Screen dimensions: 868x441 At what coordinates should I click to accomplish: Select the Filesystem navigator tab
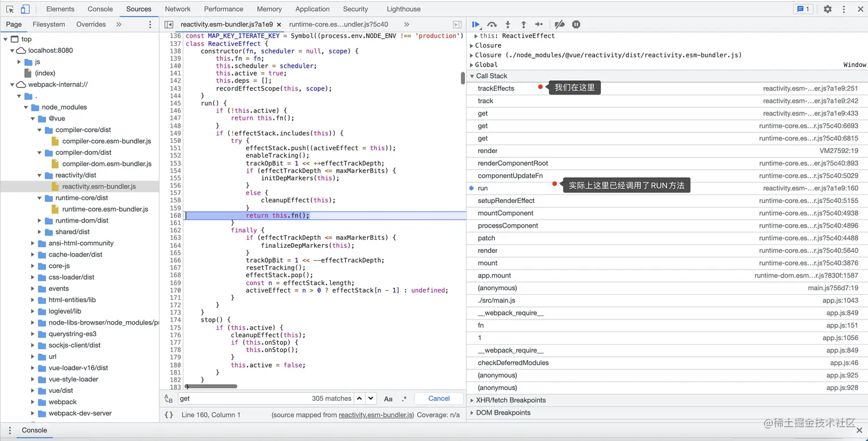pyautogui.click(x=49, y=25)
